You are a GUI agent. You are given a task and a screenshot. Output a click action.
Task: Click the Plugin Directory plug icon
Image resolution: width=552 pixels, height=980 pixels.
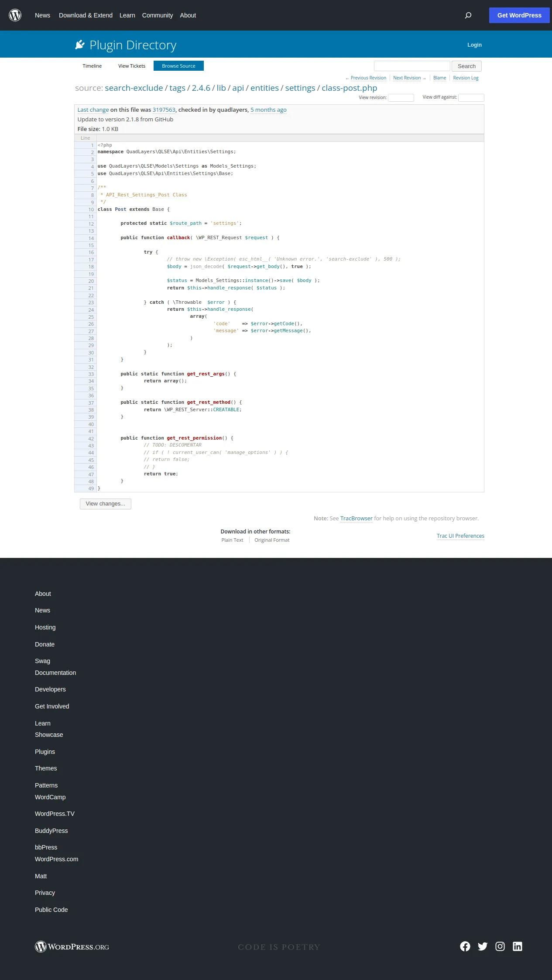80,45
